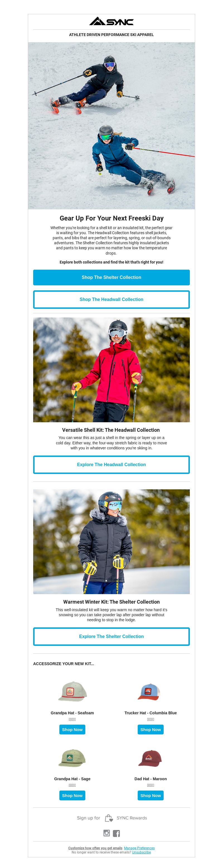Click the Grandpa Hat Seafoam image
Screen dimensions: 223x868
coord(72,691)
